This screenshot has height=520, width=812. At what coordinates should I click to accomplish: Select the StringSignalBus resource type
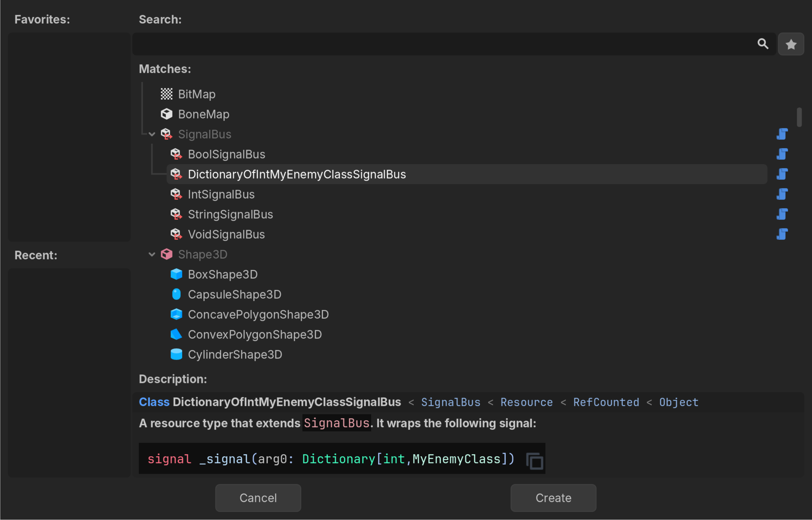pos(231,214)
